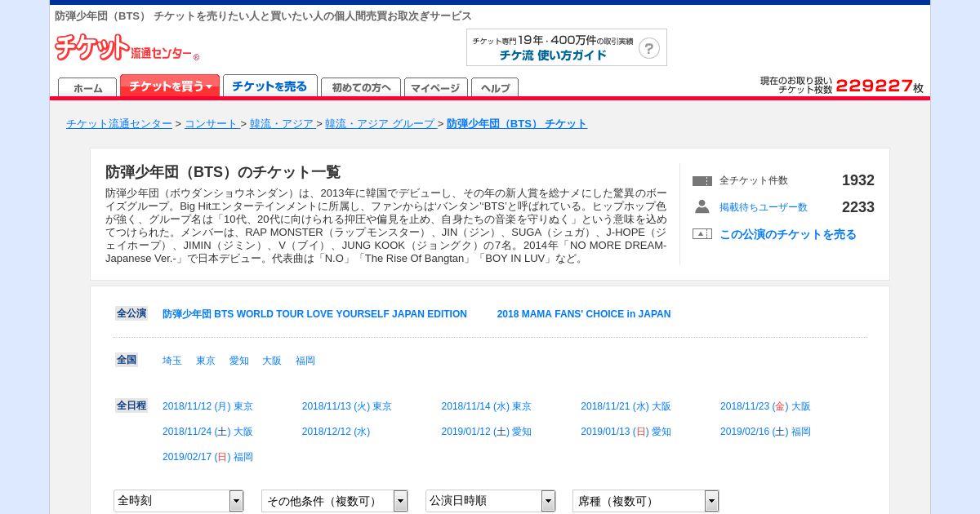Click the 防弾少年団（BTS）のチケット一覧 heading

click(223, 172)
